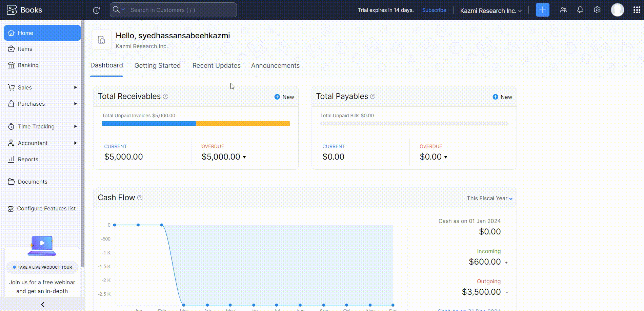The height and width of the screenshot is (311, 644).
Task: Collapse the sidebar with the left chevron
Action: point(42,305)
